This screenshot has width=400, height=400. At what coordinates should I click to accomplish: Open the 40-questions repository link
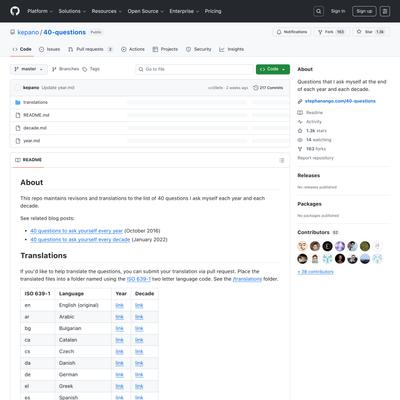(64, 32)
